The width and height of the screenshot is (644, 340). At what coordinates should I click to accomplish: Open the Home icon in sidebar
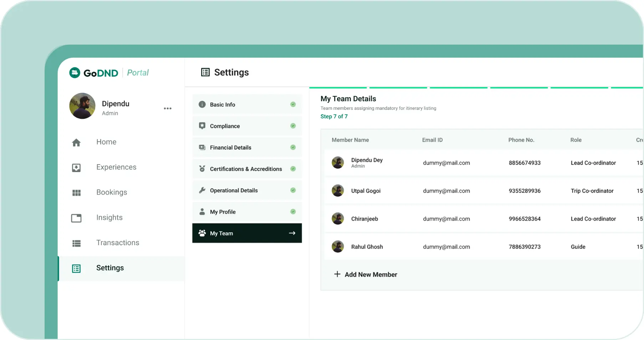(76, 143)
